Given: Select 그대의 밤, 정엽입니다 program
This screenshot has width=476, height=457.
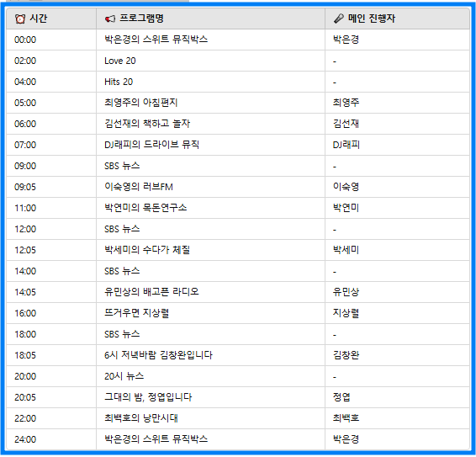Looking at the screenshot, I should [148, 397].
